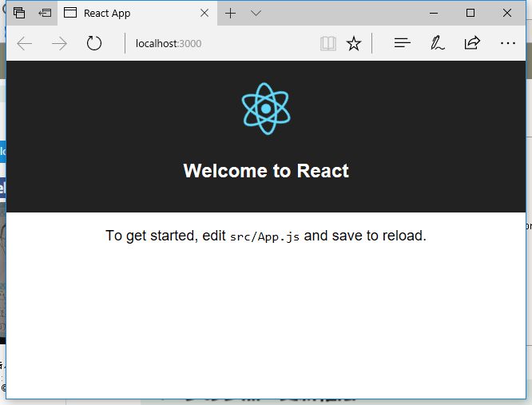
Task: Minimize the Edge browser window
Action: coord(434,14)
